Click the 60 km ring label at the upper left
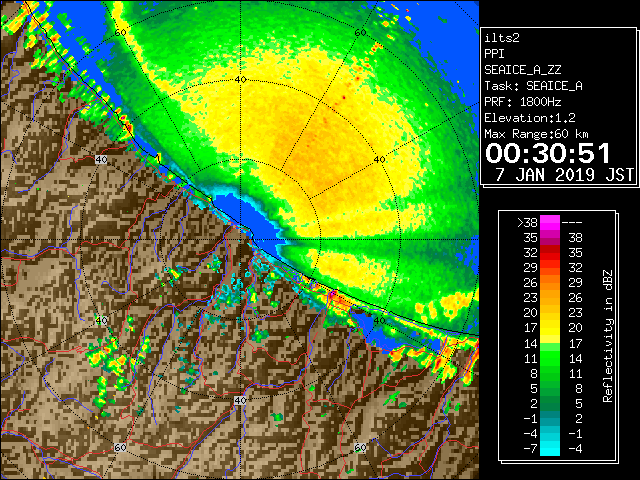 click(120, 32)
